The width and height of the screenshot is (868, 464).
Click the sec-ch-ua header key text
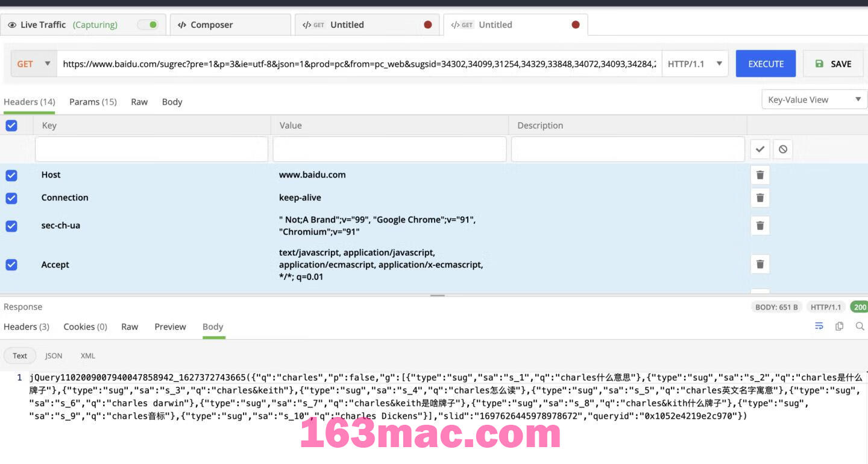pyautogui.click(x=60, y=225)
